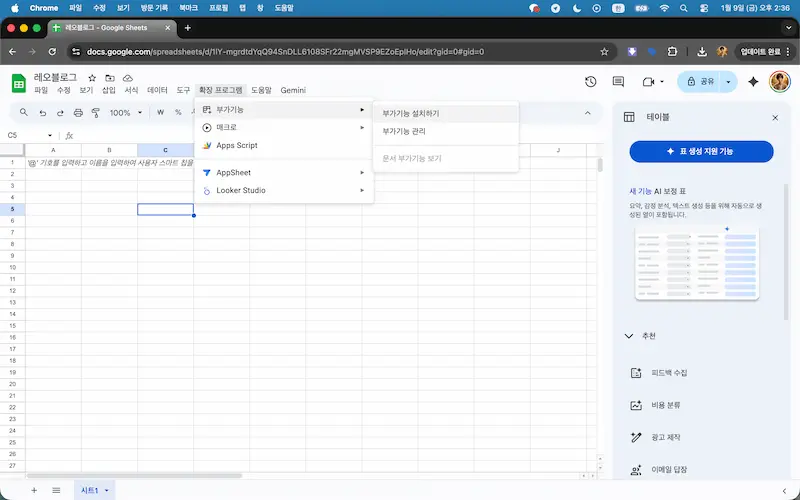
Task: Click the vertical sheet scrollbar thumb
Action: point(600,164)
